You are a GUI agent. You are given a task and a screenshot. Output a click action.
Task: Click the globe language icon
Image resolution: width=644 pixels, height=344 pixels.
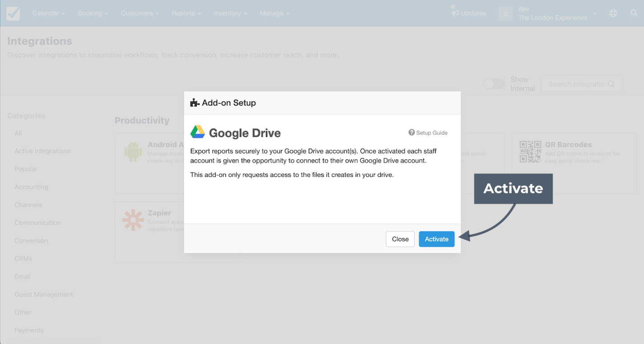click(613, 13)
